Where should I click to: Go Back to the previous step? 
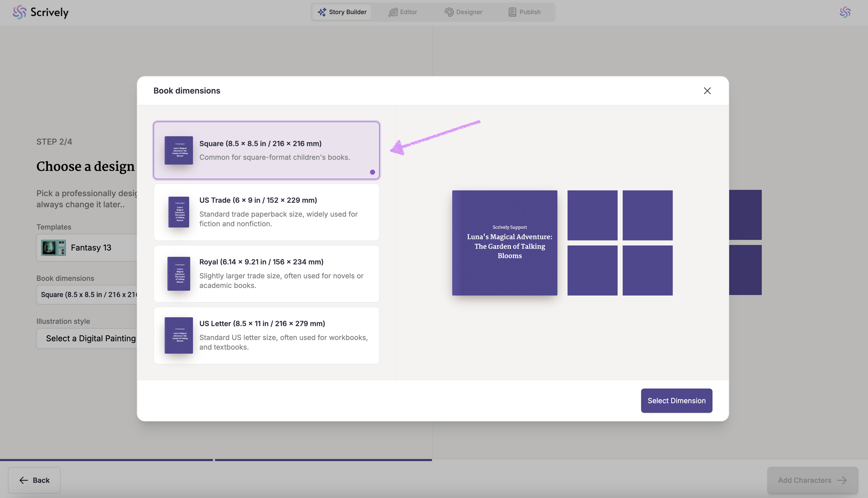[34, 480]
